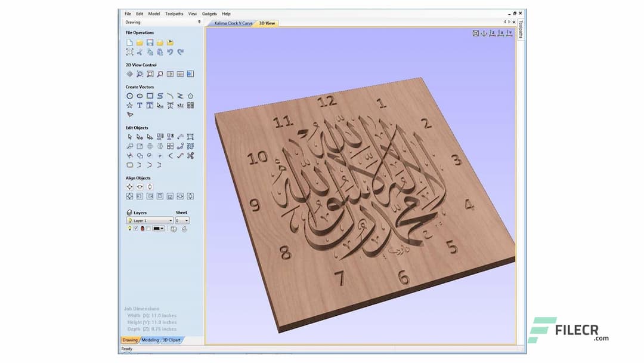Viewport: 644px width, 363px height.
Task: Select the Draw Circle tool
Action: pyautogui.click(x=129, y=96)
